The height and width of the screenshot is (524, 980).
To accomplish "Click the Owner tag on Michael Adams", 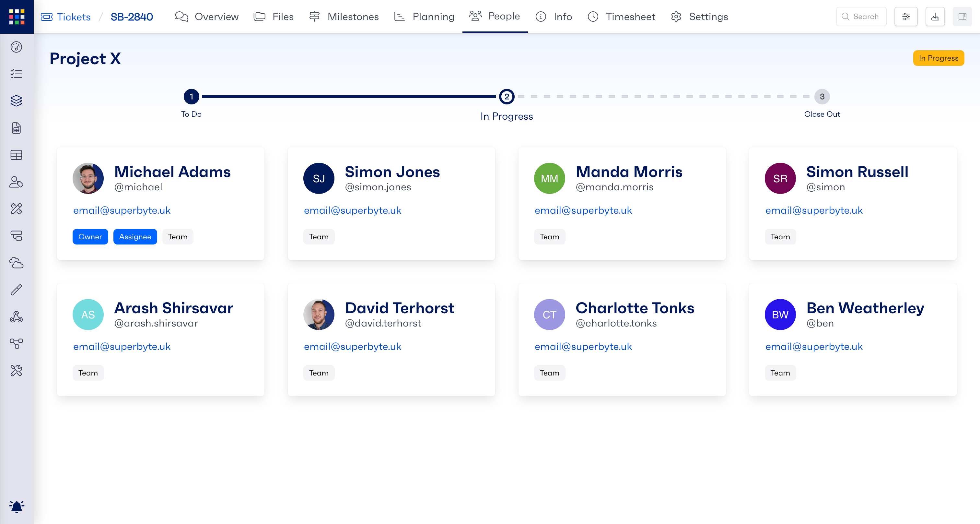I will pos(90,237).
